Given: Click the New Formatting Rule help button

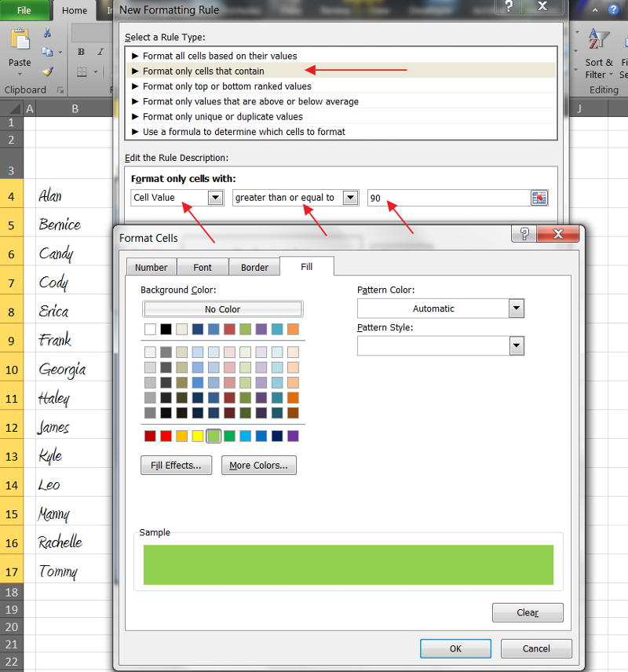Looking at the screenshot, I should 509,6.
